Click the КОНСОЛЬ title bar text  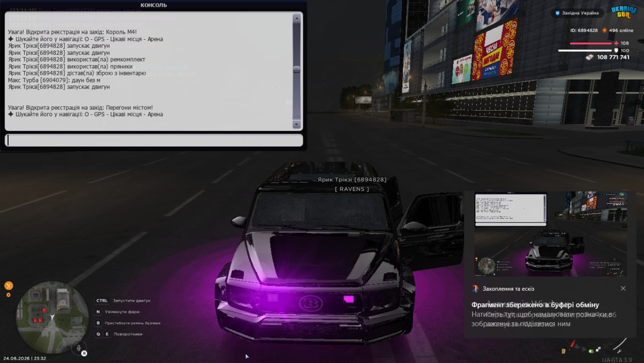[x=154, y=5]
